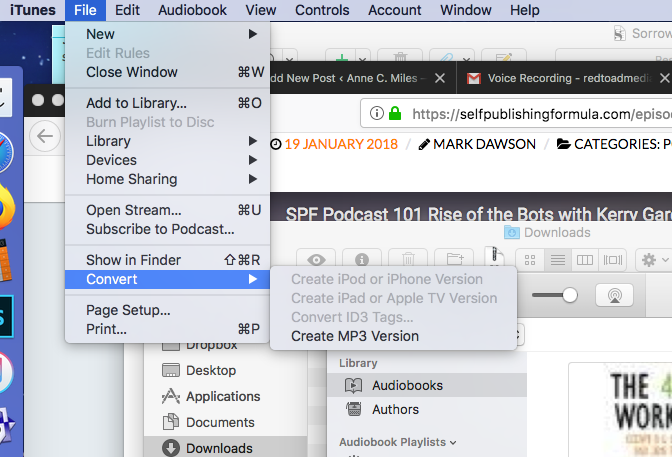Image resolution: width=672 pixels, height=457 pixels.
Task: Click the browser back arrow button
Action: [45, 136]
